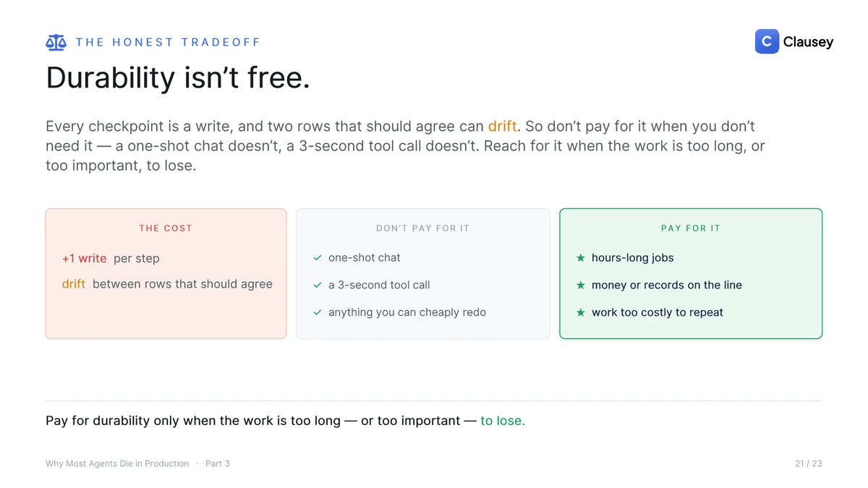Click the balance scale icon

point(56,42)
